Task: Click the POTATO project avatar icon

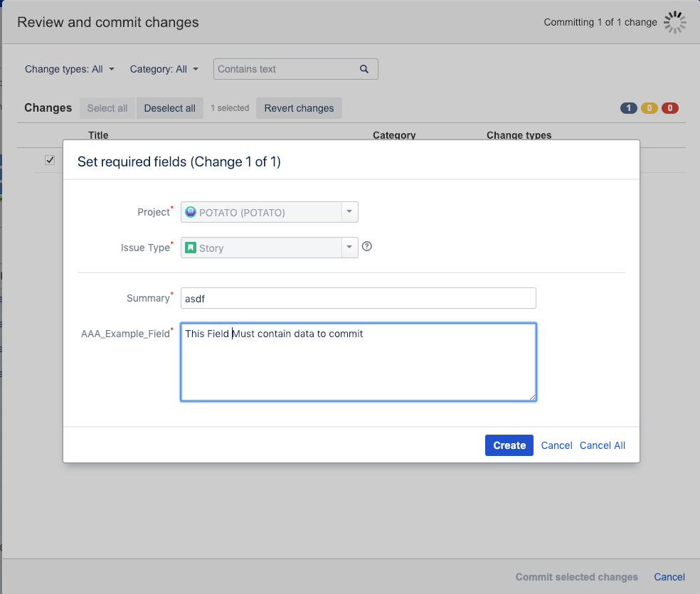Action: click(191, 212)
